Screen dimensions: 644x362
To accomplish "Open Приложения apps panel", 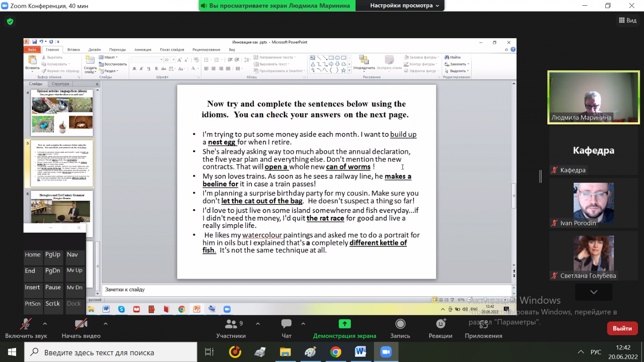I will pos(483,328).
